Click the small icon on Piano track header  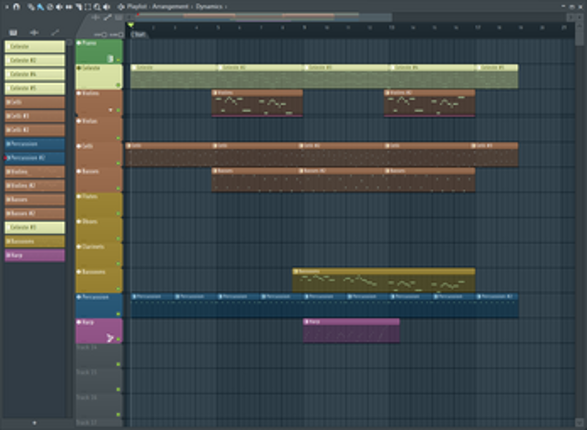(110, 59)
